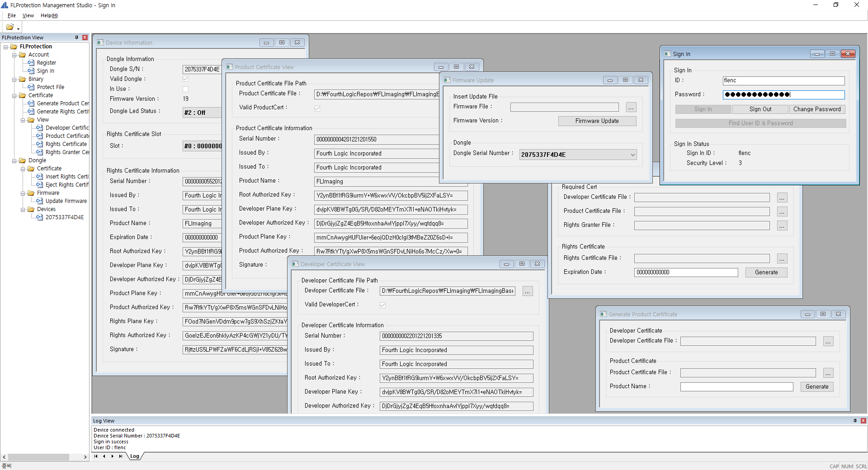Click the Developer Certific tree item icon
Image resolution: width=868 pixels, height=470 pixels.
point(40,128)
